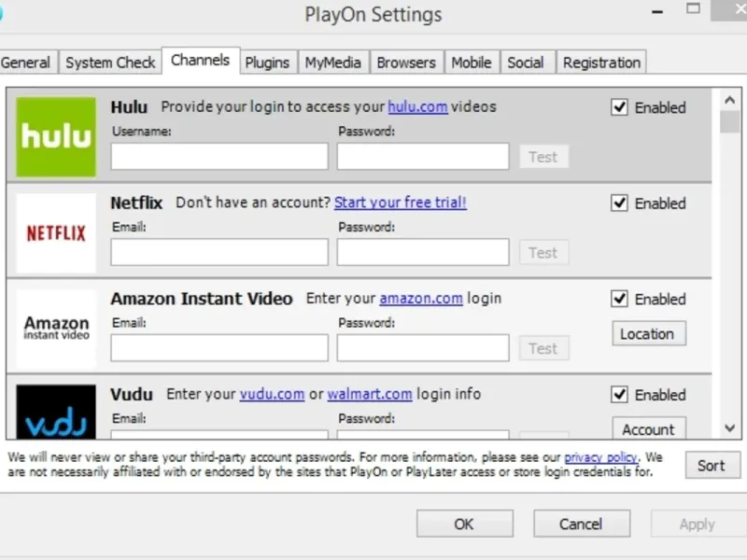Uncheck Enabled for Netflix
This screenshot has height=560, width=747.
coord(619,203)
